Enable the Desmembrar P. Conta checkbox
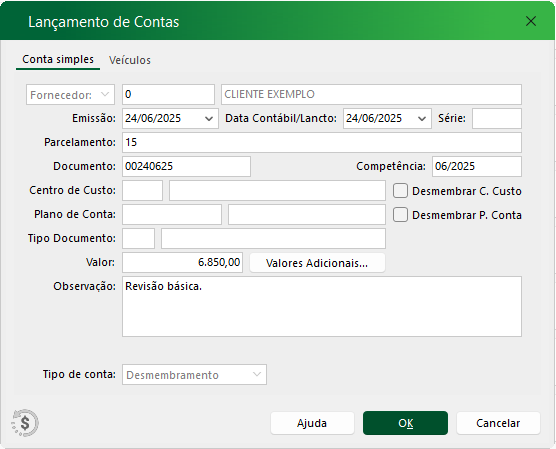 tap(400, 215)
